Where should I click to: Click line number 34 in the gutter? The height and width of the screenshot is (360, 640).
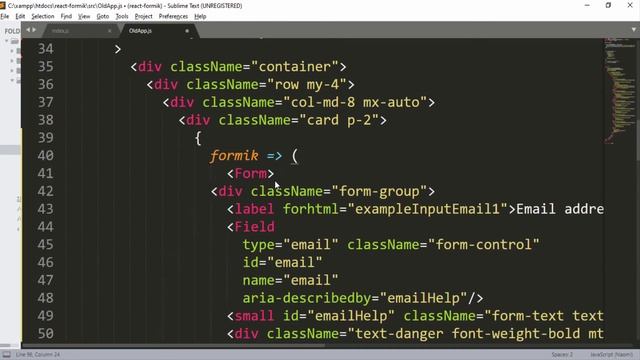pyautogui.click(x=45, y=49)
